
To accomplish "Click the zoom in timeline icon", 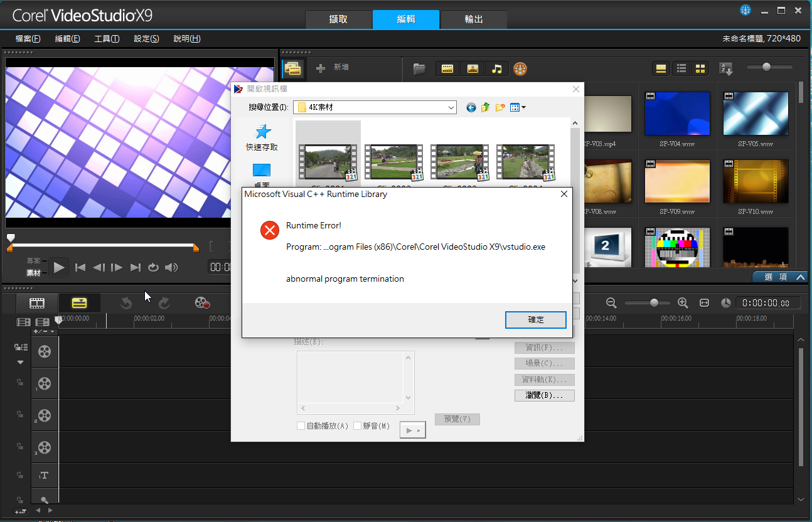I will click(x=683, y=303).
